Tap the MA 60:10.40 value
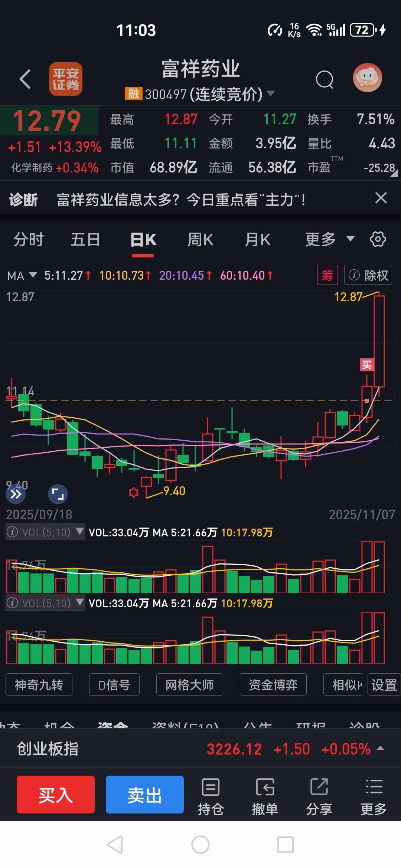Screen dimensions: 401x868 click(x=247, y=275)
